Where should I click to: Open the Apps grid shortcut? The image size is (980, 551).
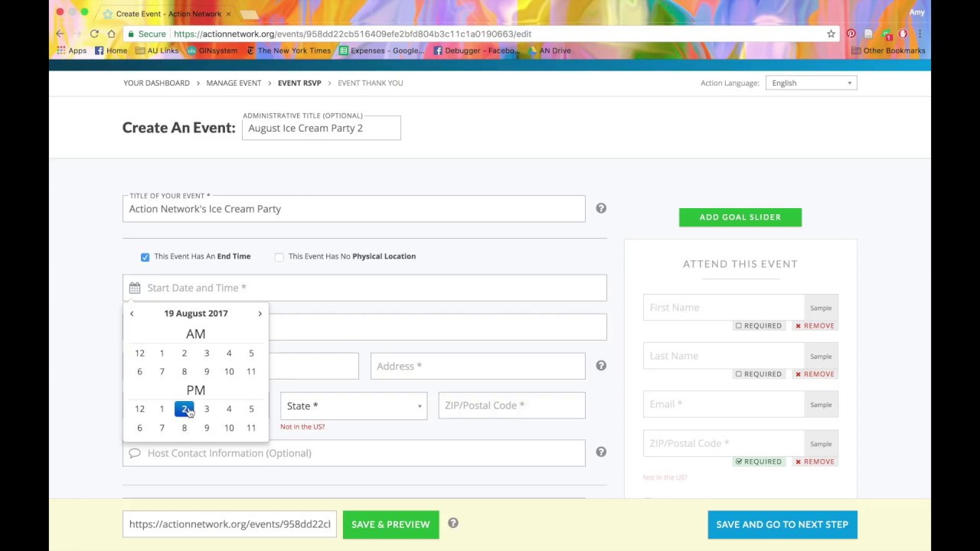coord(71,51)
